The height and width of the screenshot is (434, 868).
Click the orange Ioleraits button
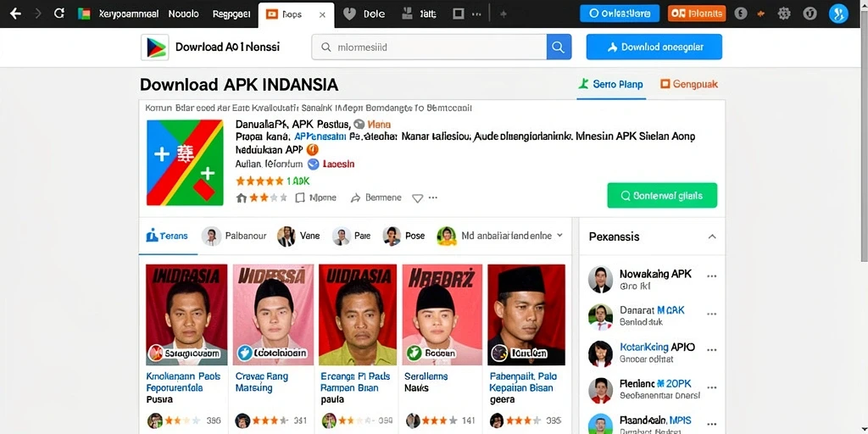[x=697, y=14]
